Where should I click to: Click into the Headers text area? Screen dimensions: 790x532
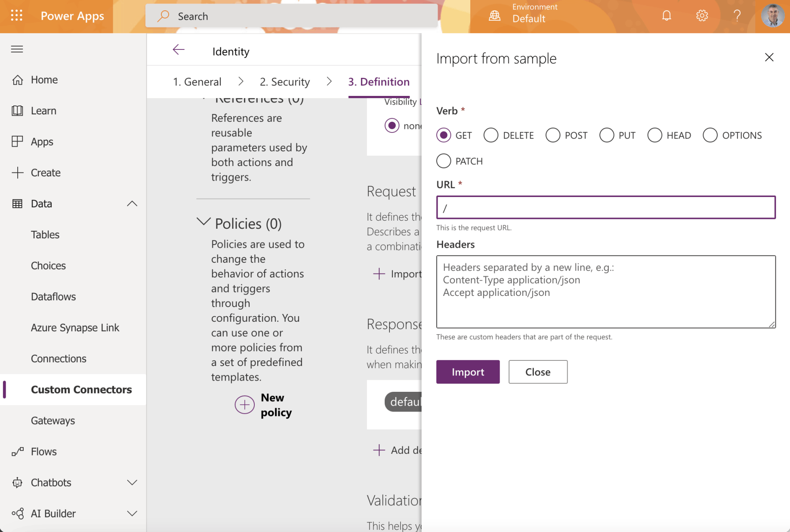tap(606, 292)
